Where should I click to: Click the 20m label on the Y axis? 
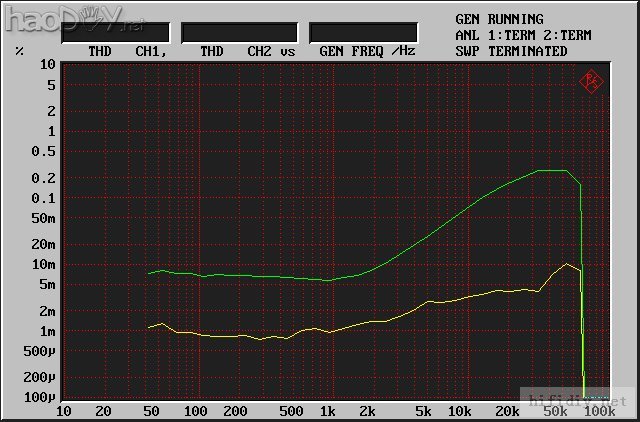click(x=43, y=244)
